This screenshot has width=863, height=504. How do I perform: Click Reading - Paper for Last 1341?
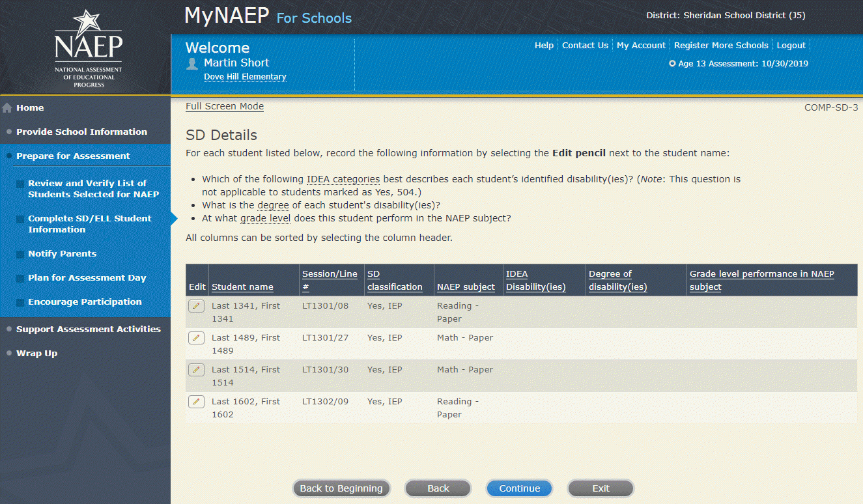click(458, 313)
